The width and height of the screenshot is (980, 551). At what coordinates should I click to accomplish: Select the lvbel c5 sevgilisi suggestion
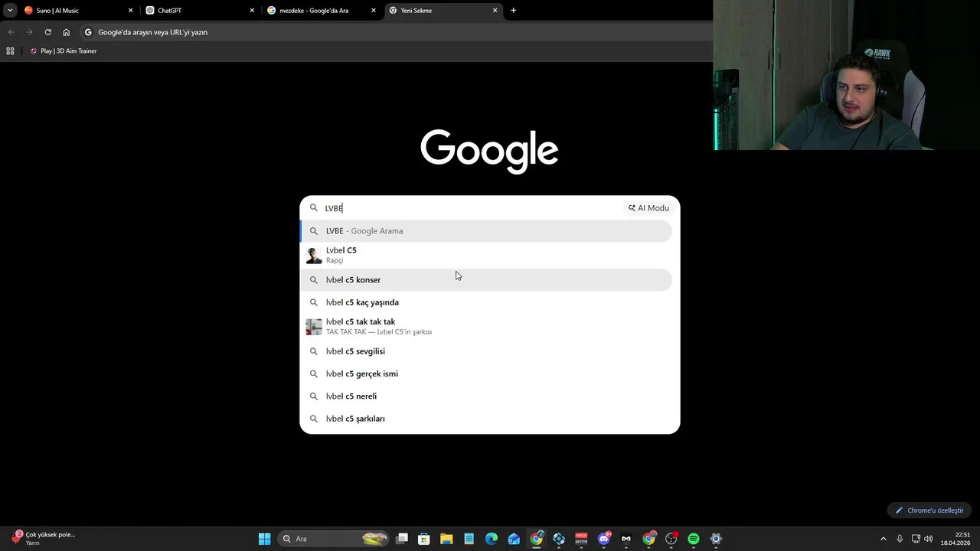(x=486, y=351)
